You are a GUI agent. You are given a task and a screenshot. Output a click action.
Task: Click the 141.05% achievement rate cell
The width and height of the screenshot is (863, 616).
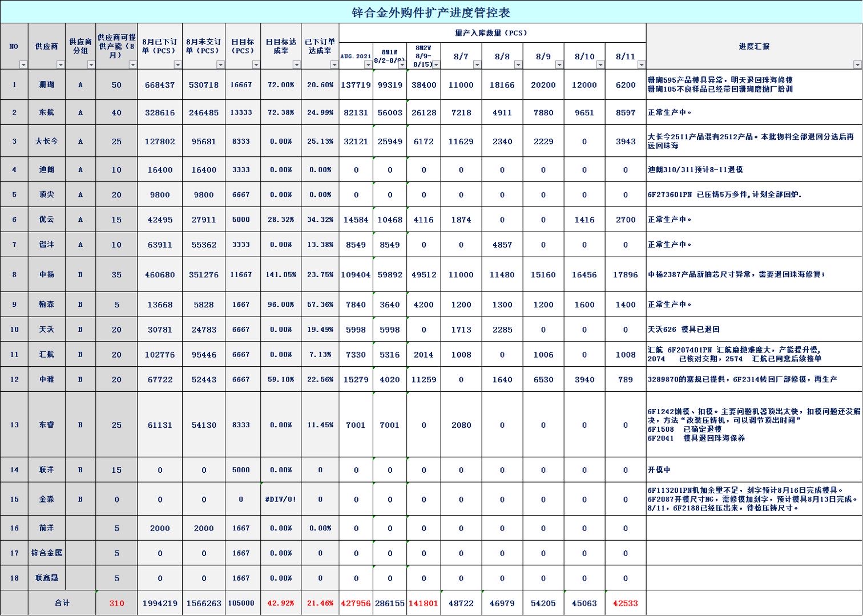pos(281,275)
